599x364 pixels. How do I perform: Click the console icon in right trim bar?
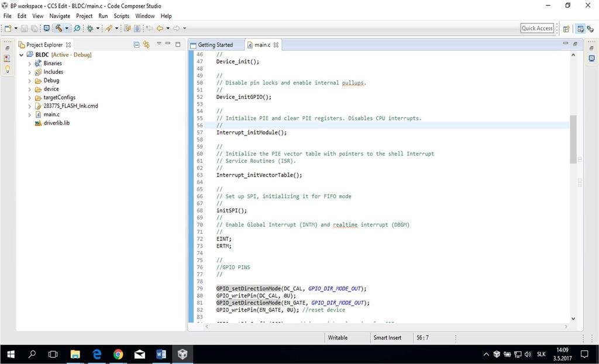pyautogui.click(x=591, y=58)
